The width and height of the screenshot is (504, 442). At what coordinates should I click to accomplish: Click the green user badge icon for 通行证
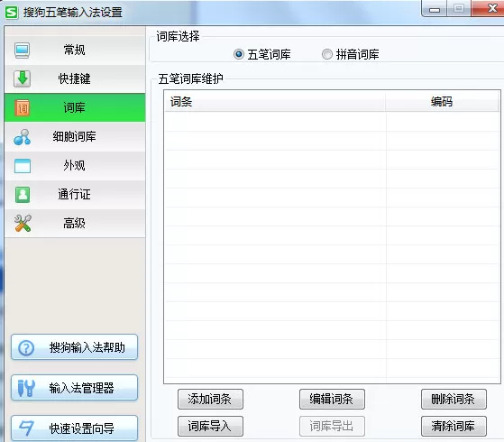click(23, 195)
